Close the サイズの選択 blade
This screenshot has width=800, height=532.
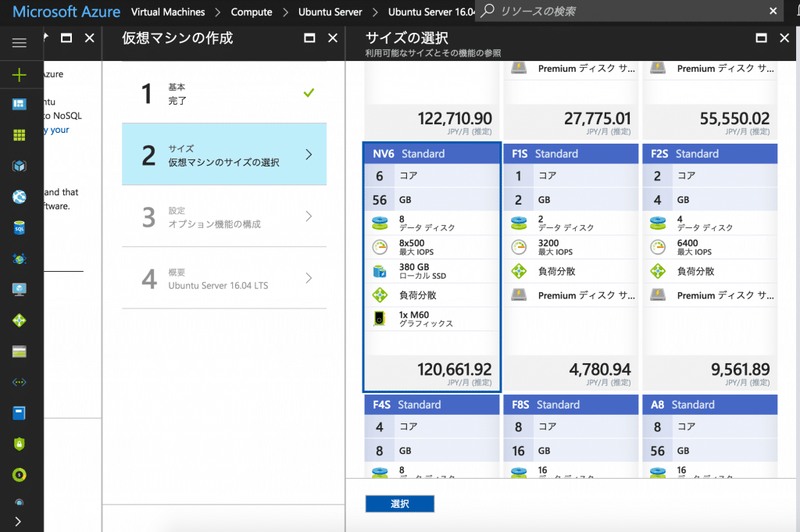(x=784, y=37)
